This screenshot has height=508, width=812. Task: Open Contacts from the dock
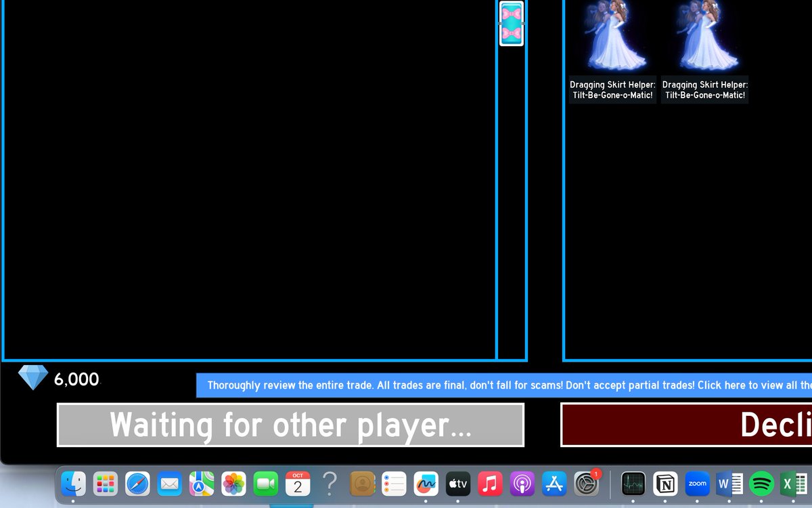[x=362, y=484]
